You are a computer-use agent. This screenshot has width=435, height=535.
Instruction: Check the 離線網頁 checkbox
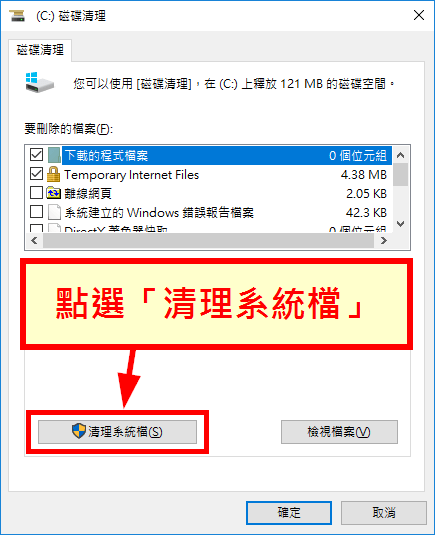point(36,192)
